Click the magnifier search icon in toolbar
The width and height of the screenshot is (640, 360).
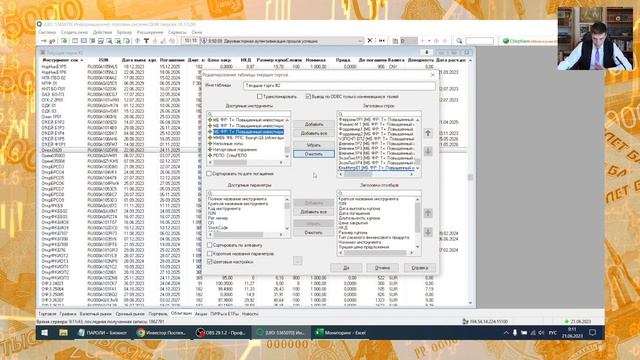(459, 41)
